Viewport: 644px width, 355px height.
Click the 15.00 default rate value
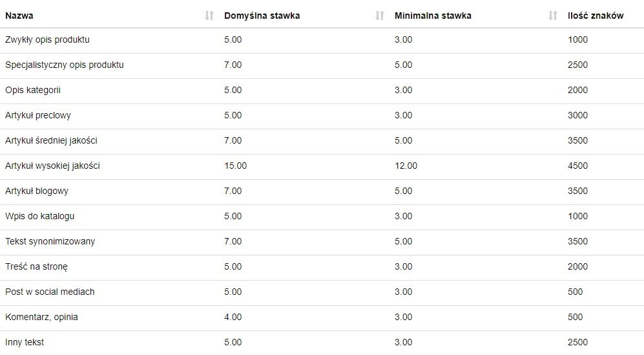pyautogui.click(x=235, y=166)
